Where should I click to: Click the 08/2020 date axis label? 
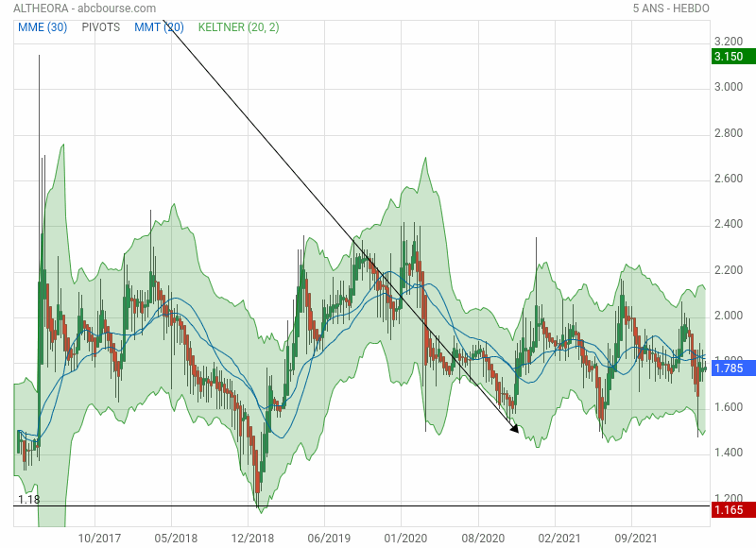[483, 538]
